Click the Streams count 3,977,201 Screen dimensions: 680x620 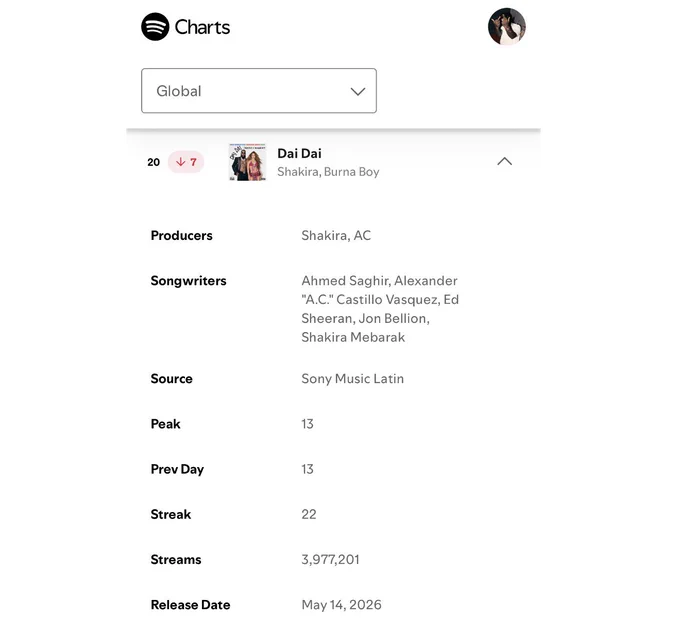pos(330,559)
